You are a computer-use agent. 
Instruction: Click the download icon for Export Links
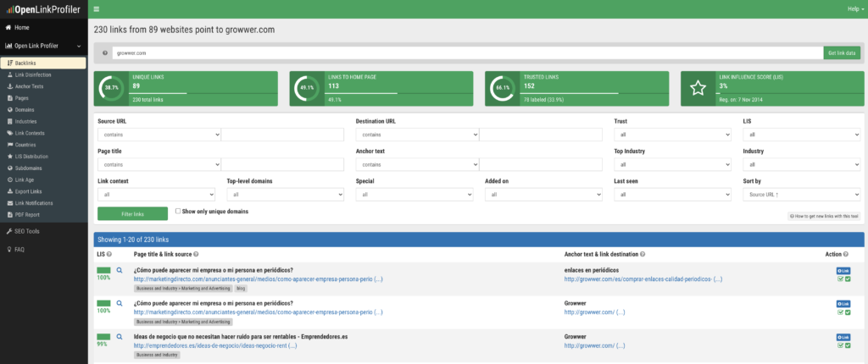coord(10,191)
